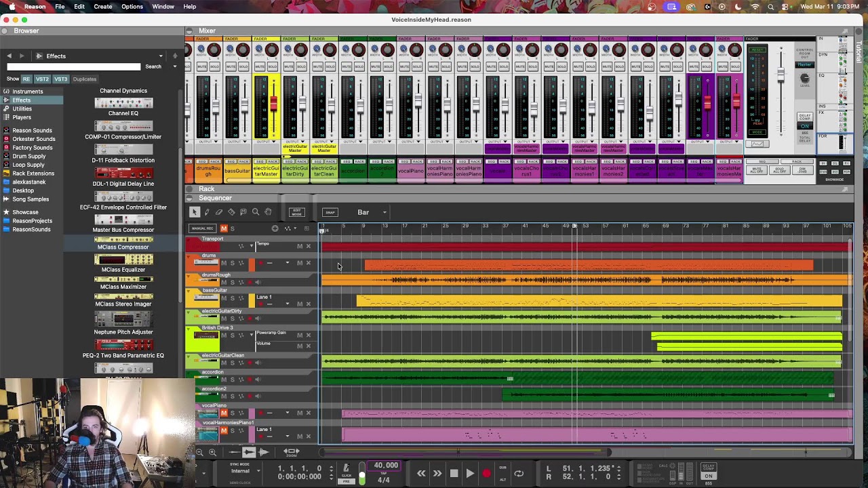Click the sequencer horizontal scrollbar

[x=466, y=452]
